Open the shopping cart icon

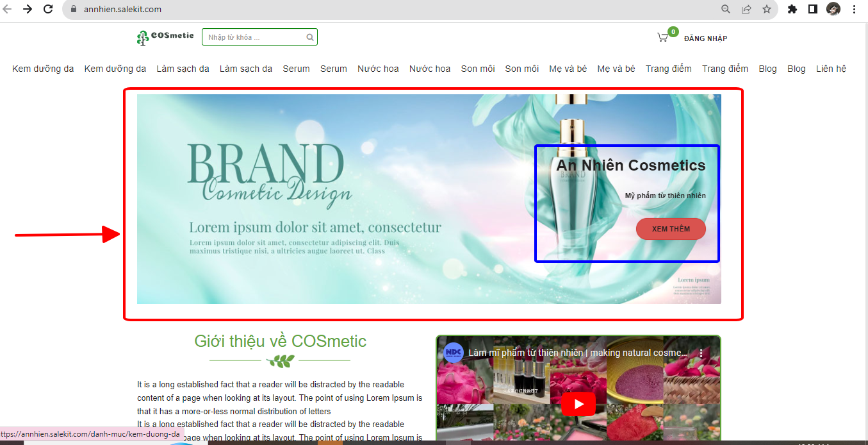[x=663, y=37]
